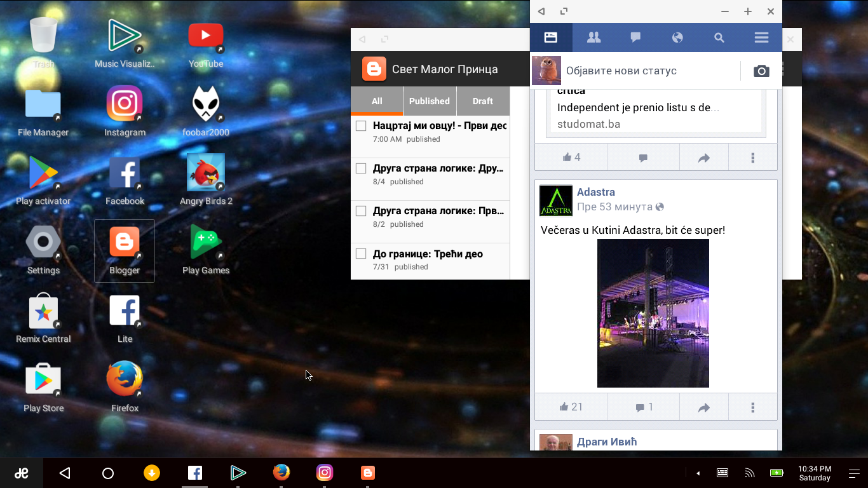
Task: Open foobar2000 desktop shortcut
Action: (206, 111)
